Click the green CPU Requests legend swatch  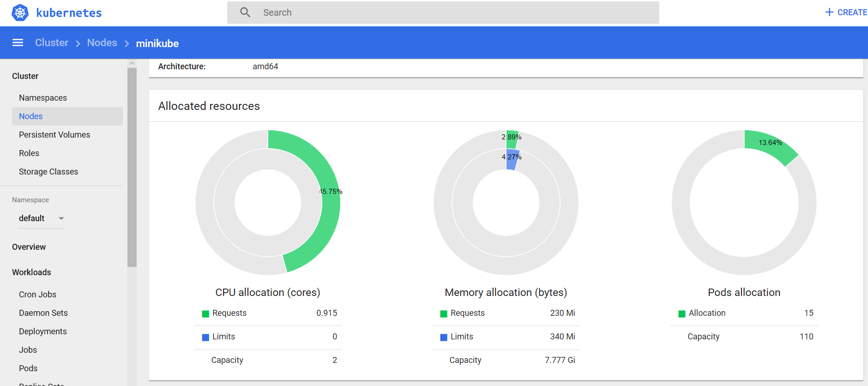(x=206, y=314)
